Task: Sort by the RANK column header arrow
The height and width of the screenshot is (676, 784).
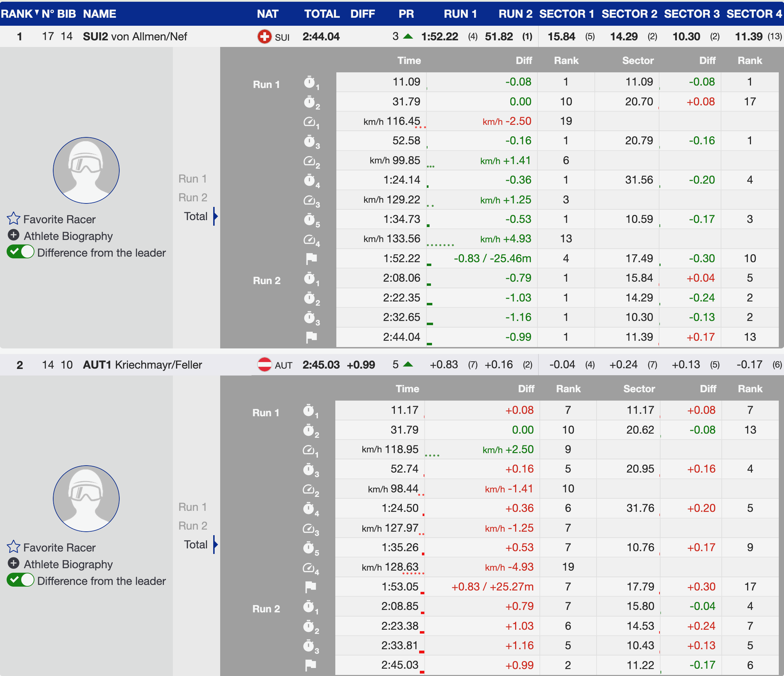Action: 37,13
